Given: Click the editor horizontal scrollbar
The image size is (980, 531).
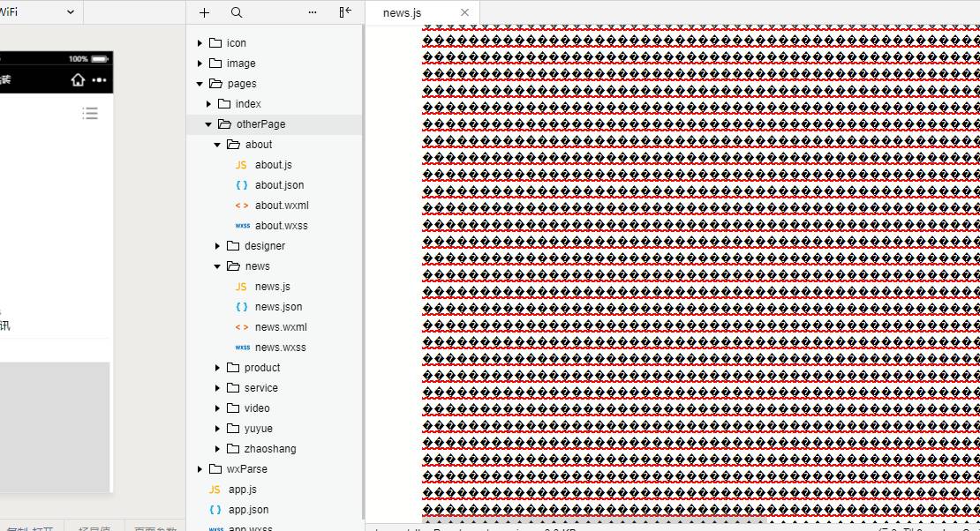Looking at the screenshot, I should (594, 520).
